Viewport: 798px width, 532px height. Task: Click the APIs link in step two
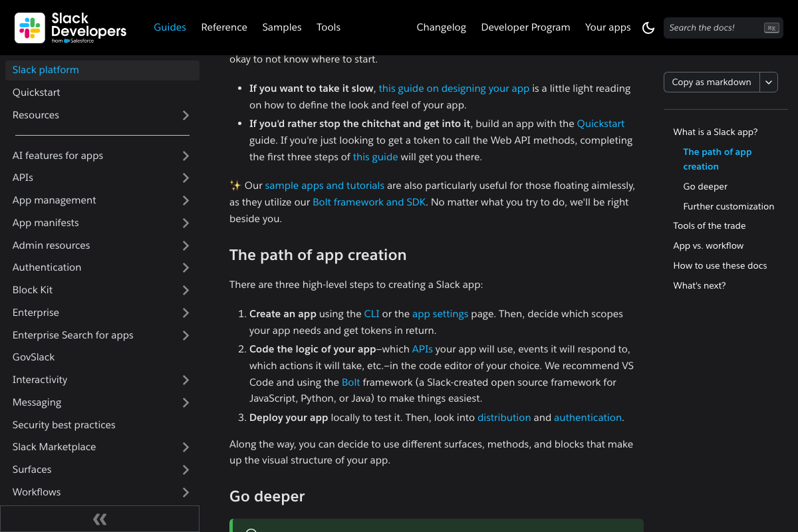point(422,349)
